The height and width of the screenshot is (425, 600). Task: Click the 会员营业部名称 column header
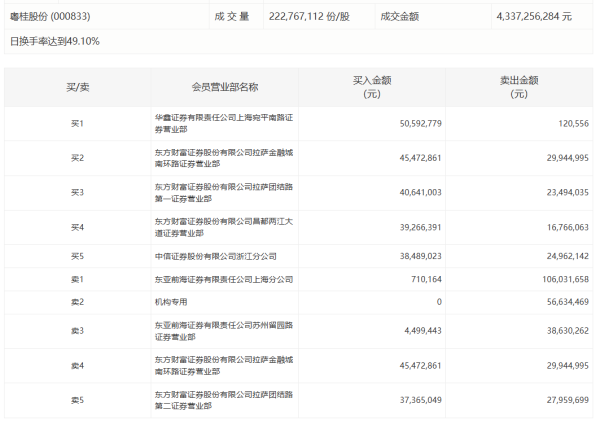click(x=225, y=87)
